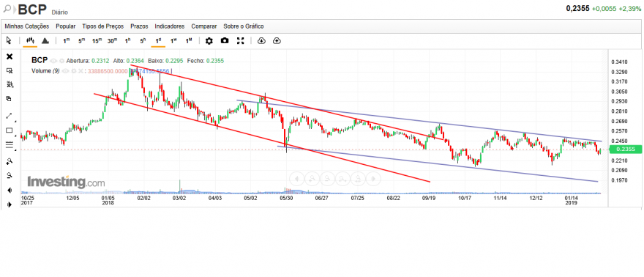The width and height of the screenshot is (644, 277).
Task: Click faded chart scroll-right circle button
Action: (373, 178)
